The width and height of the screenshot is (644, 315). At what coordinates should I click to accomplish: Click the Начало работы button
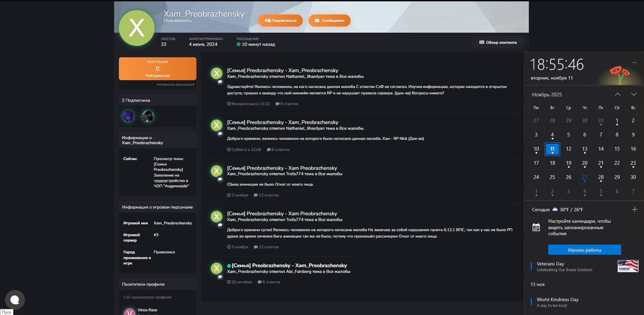(x=585, y=250)
